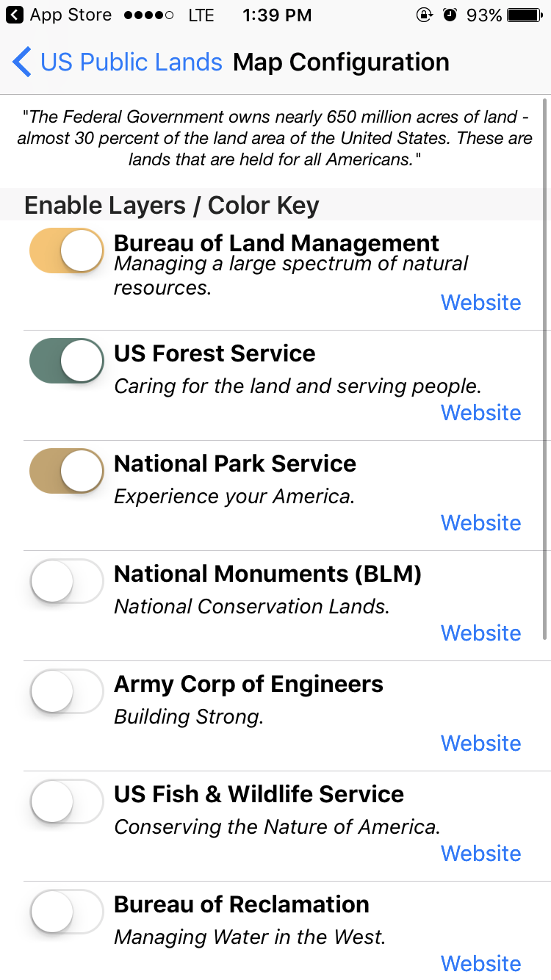Disable the Bureau of Land Management layer

67,251
